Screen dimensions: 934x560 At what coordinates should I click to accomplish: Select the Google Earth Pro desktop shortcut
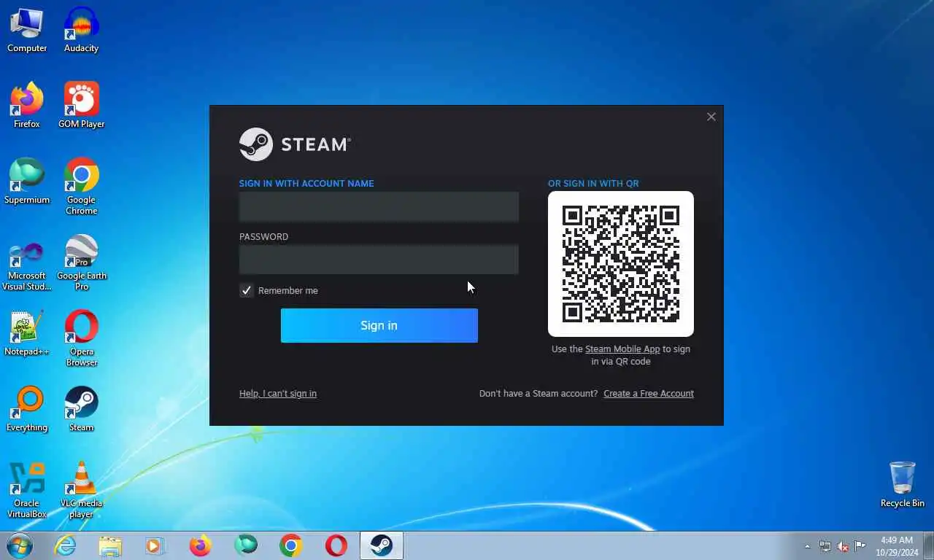[x=81, y=263]
